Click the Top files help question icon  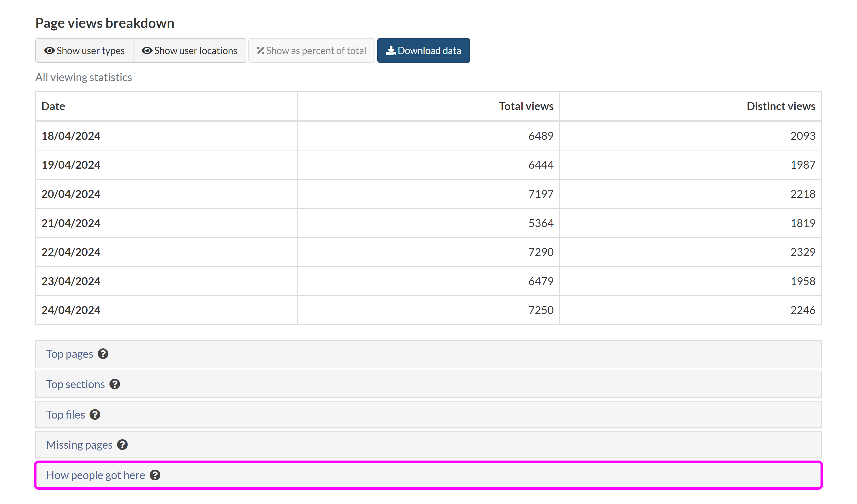tap(95, 415)
